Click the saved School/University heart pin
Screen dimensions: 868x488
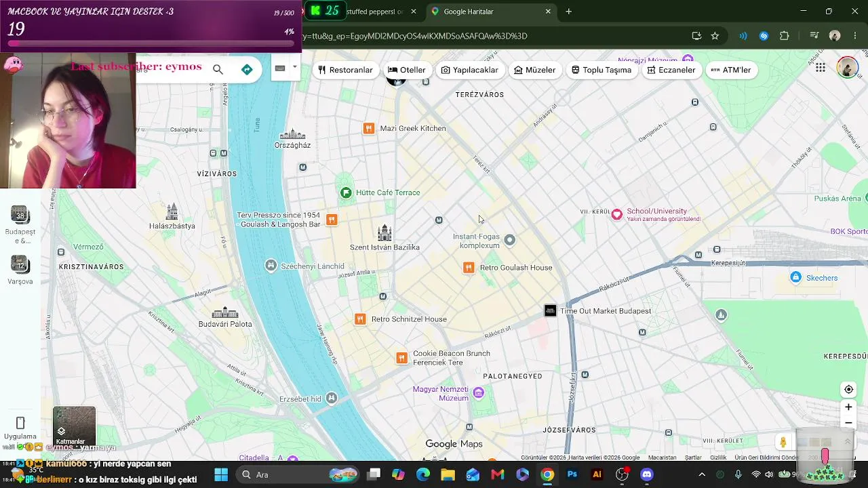[x=616, y=215]
